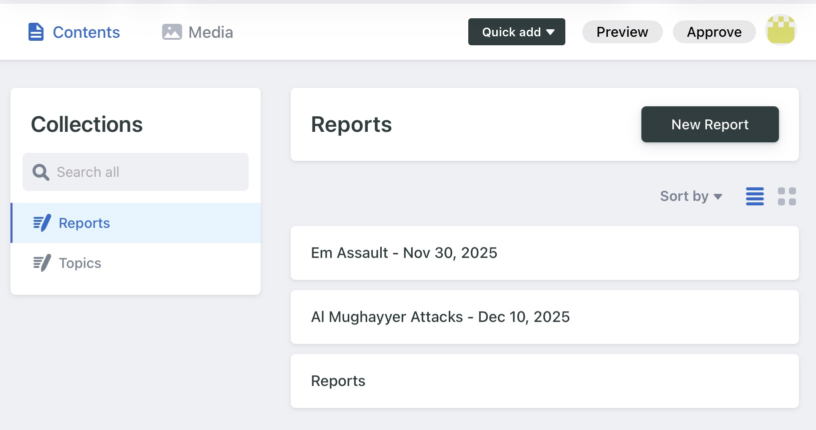Screen dimensions: 816x430
Task: Select the Reports collection
Action: click(x=135, y=223)
